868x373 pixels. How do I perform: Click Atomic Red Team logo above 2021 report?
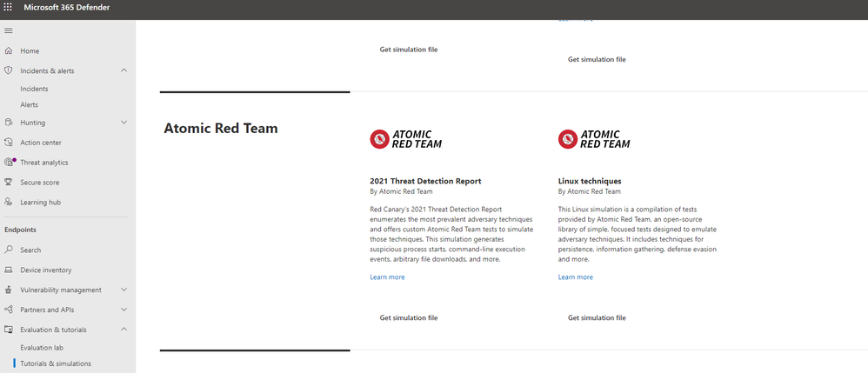406,139
